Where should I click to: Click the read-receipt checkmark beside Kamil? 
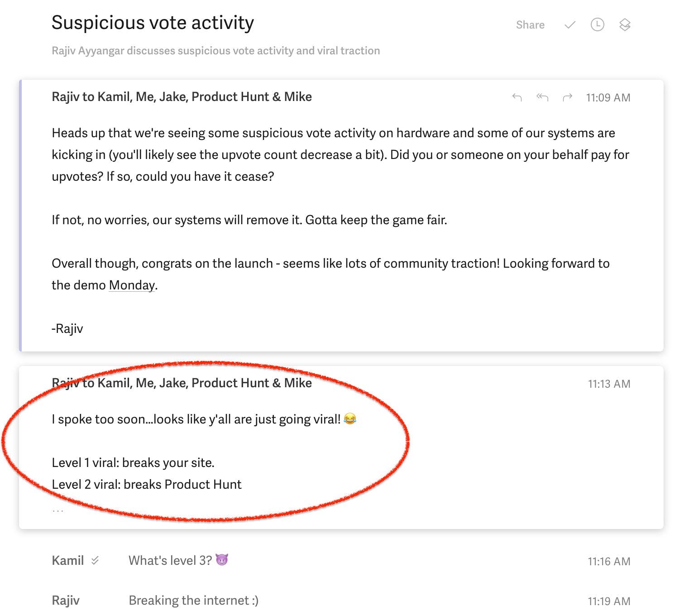95,560
